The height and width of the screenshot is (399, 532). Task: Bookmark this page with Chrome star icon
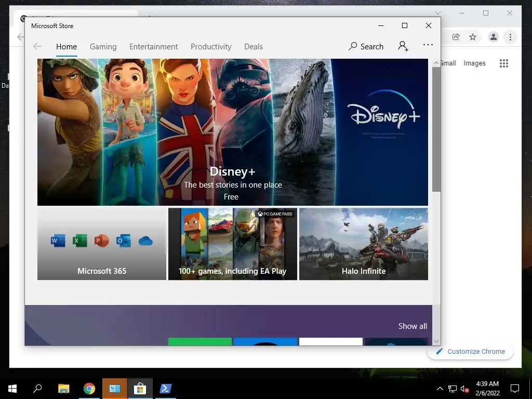click(x=473, y=37)
